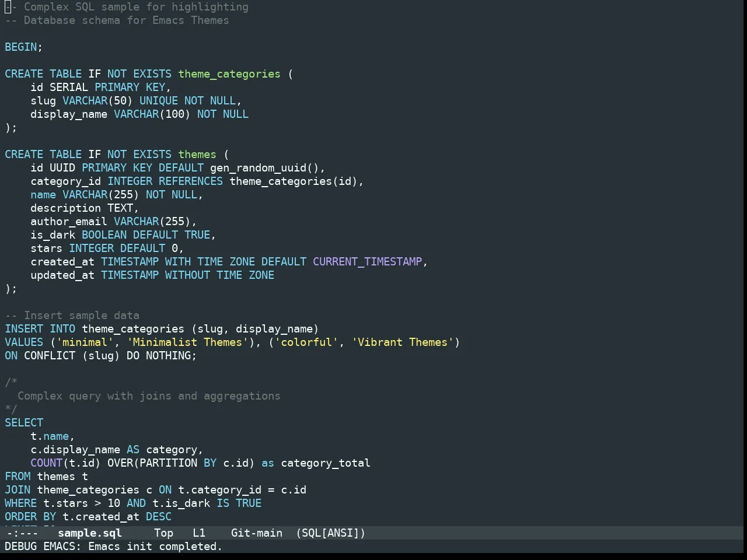Image resolution: width=747 pixels, height=560 pixels.
Task: Click the VARCHAR(50) type on the slug line
Action: (97, 101)
